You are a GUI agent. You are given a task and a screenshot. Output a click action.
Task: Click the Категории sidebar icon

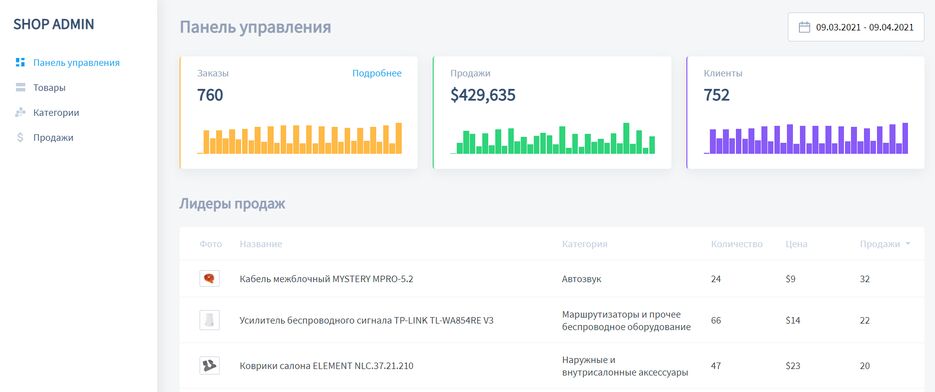click(x=20, y=112)
